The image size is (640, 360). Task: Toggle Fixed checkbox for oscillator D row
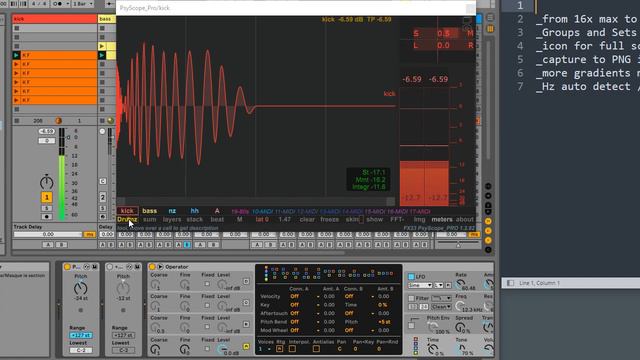[x=207, y=284]
